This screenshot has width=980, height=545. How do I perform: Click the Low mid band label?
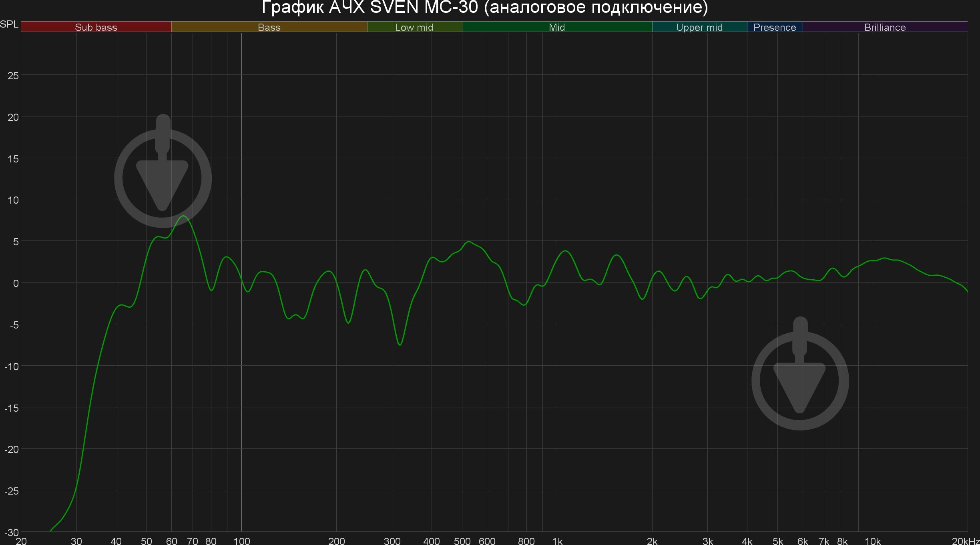414,27
